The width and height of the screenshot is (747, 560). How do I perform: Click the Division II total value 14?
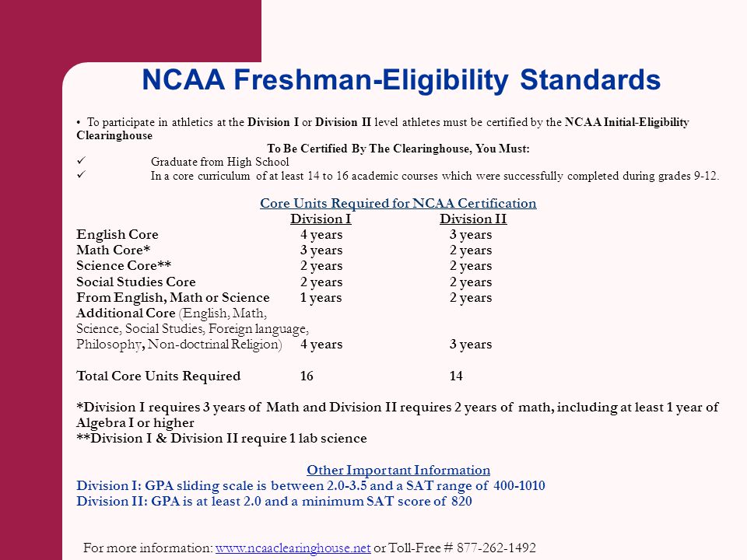[x=456, y=376]
